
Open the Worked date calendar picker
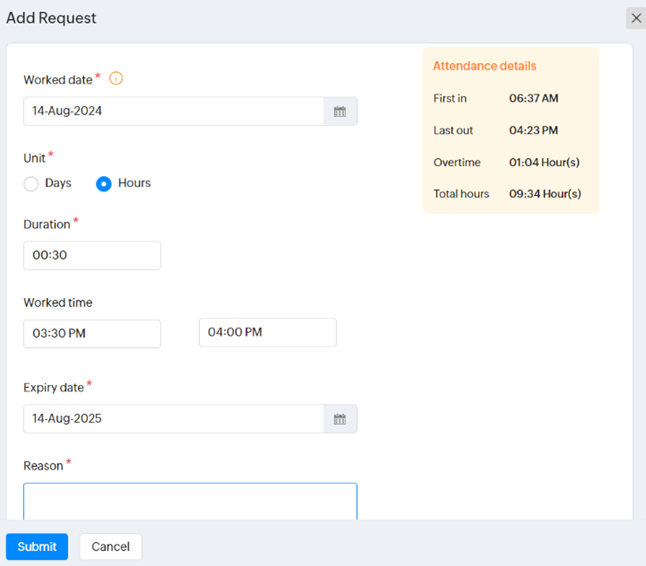(x=340, y=111)
